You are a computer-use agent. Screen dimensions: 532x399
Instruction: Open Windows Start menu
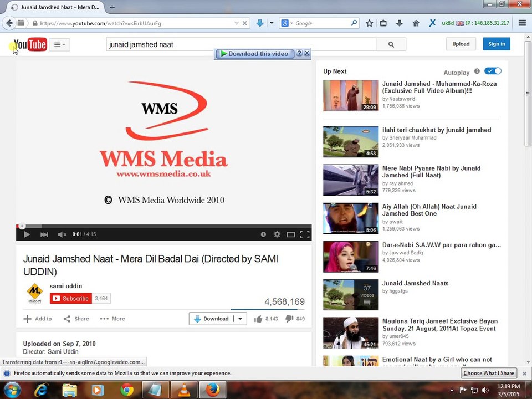(12, 390)
